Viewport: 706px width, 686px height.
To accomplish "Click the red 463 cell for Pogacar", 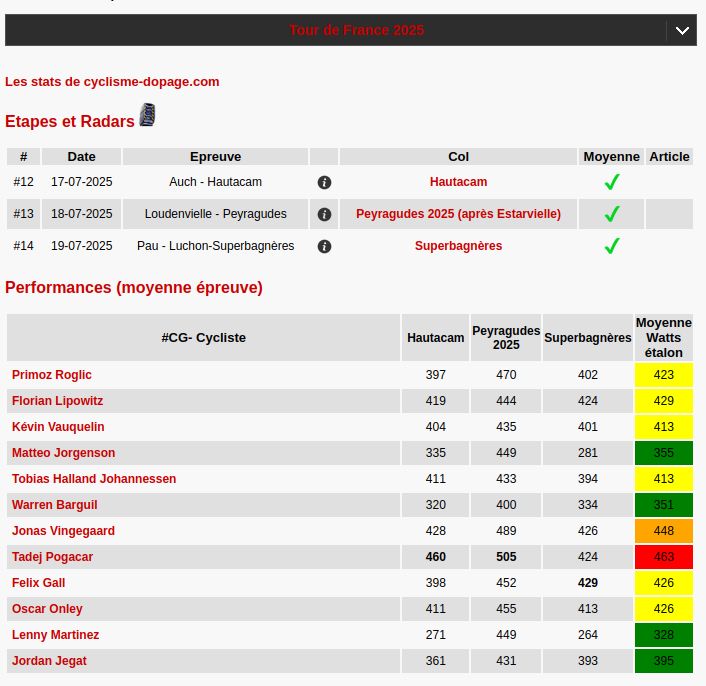I will coord(664,557).
